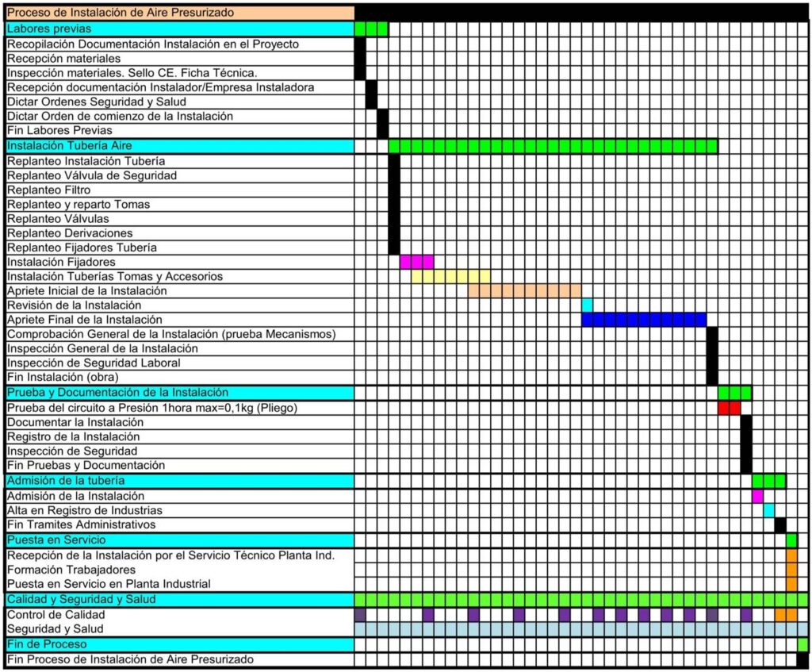Click the long green 'Instalación Tubería Aire' summary bar
This screenshot has height=672, width=812.
(553, 146)
